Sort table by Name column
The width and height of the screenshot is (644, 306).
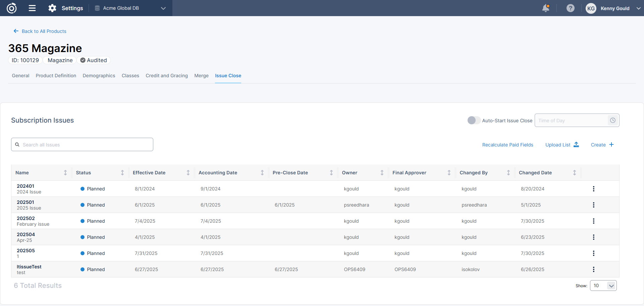65,173
